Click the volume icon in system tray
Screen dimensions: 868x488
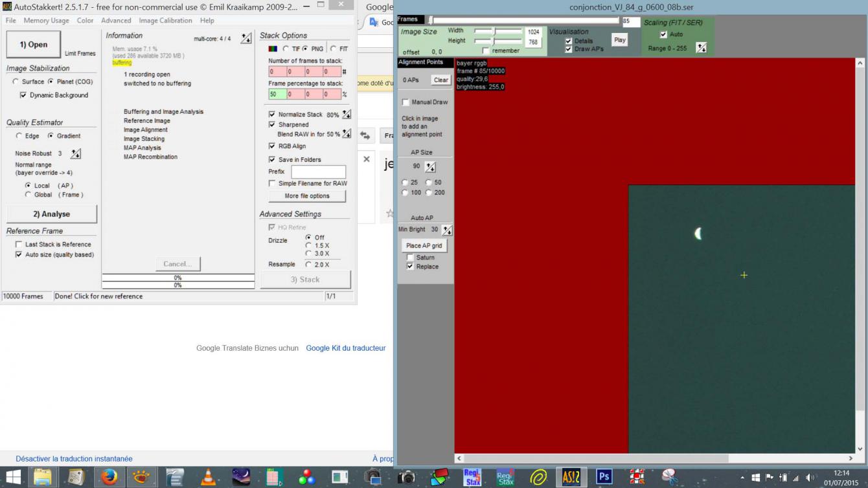pyautogui.click(x=810, y=478)
